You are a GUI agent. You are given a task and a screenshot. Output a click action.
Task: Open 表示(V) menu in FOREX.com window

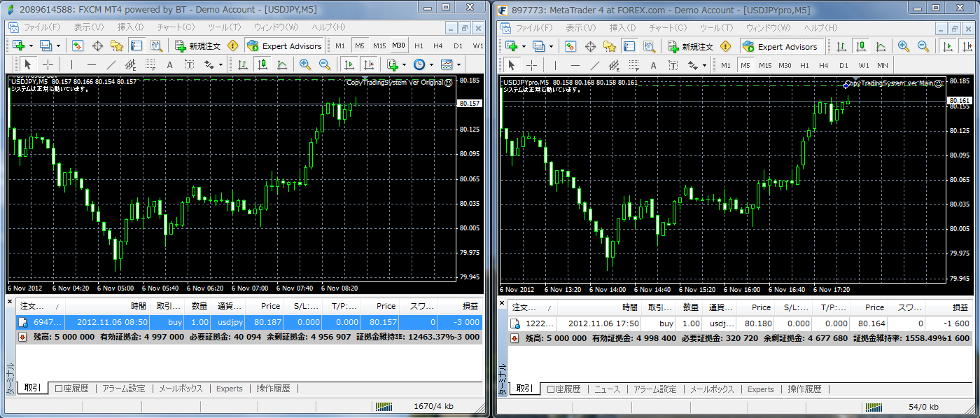580,28
